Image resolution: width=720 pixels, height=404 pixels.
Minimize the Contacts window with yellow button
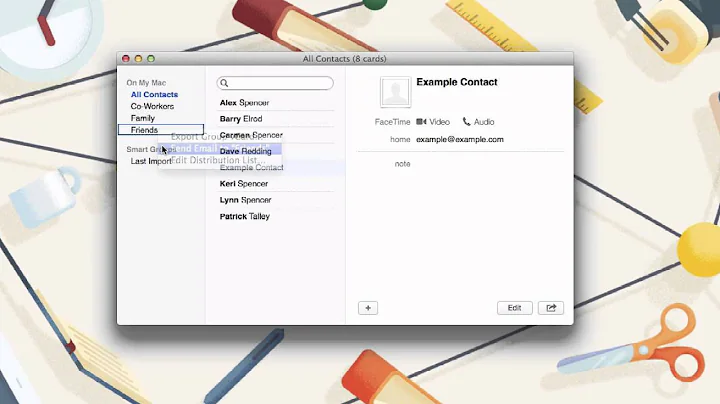click(138, 59)
